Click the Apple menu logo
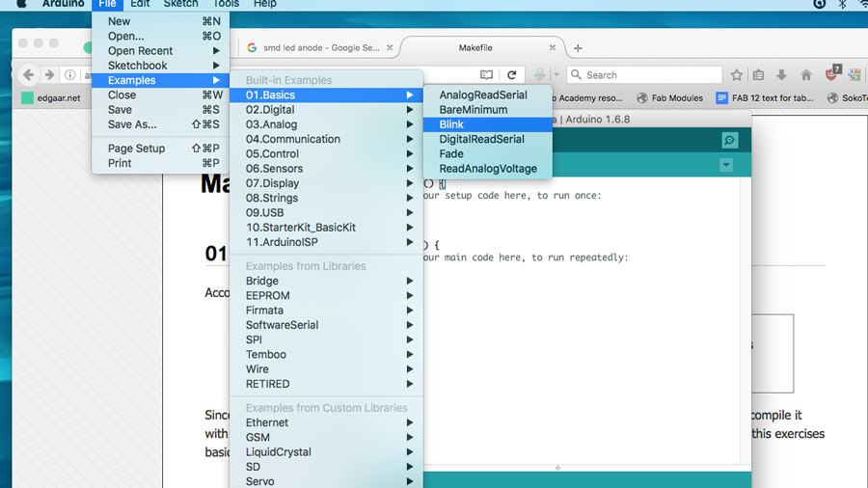868x488 pixels. 22,3
